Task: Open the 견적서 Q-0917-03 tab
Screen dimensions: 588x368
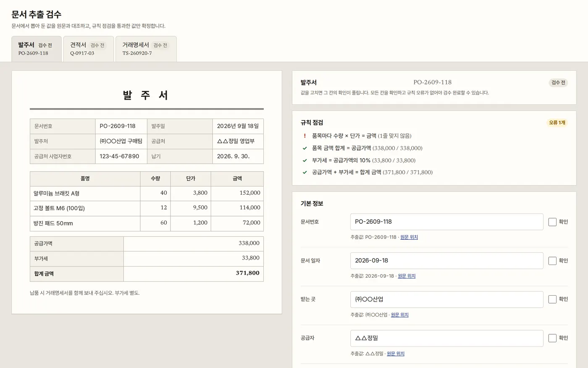Action: click(x=89, y=49)
